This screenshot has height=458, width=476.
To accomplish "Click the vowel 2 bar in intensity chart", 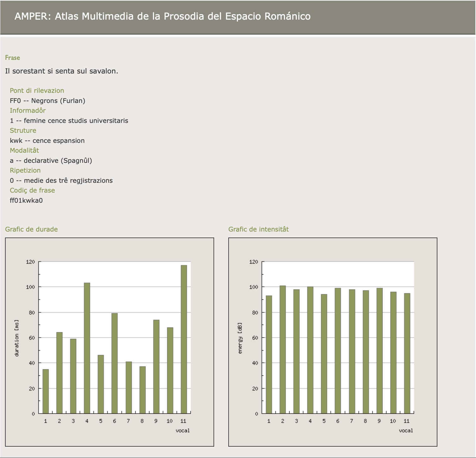I will (282, 349).
